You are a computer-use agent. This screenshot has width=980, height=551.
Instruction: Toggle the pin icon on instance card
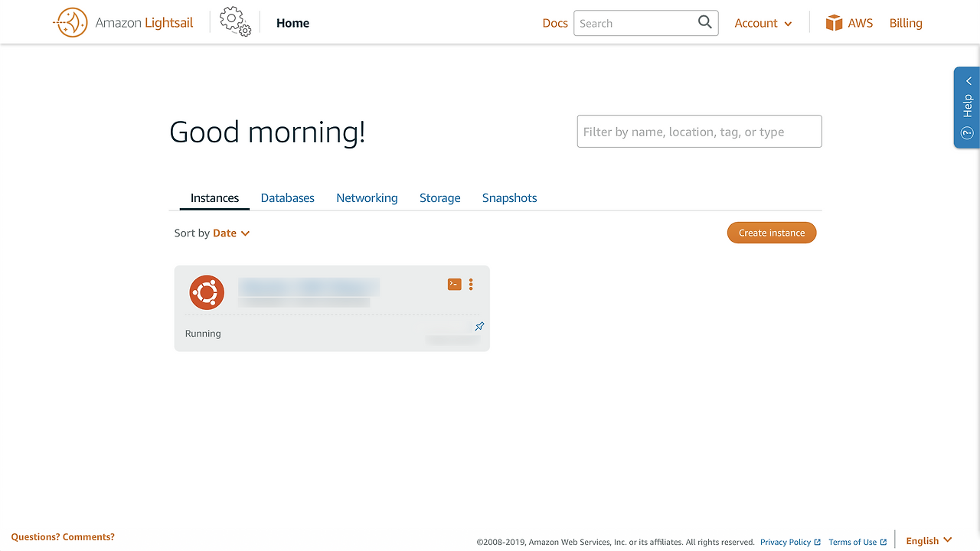pos(479,327)
